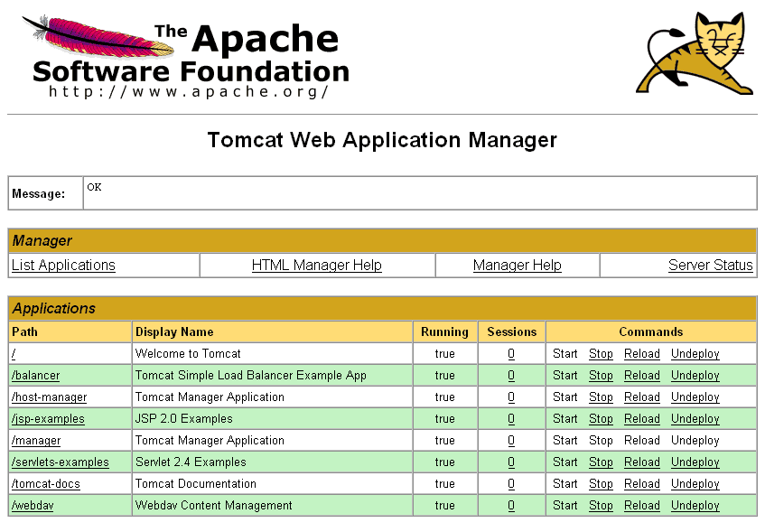This screenshot has width=765, height=532.
Task: Open the /tomcat-docs application path
Action: coord(46,484)
